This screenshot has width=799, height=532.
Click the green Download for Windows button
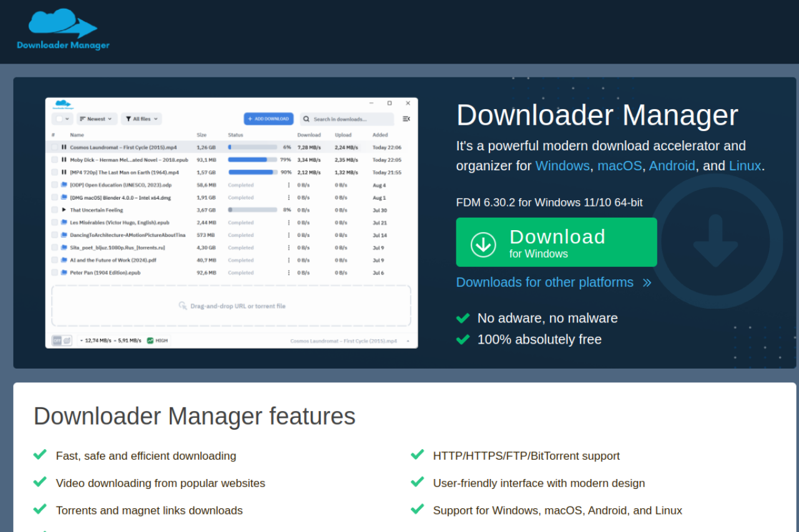pos(556,242)
